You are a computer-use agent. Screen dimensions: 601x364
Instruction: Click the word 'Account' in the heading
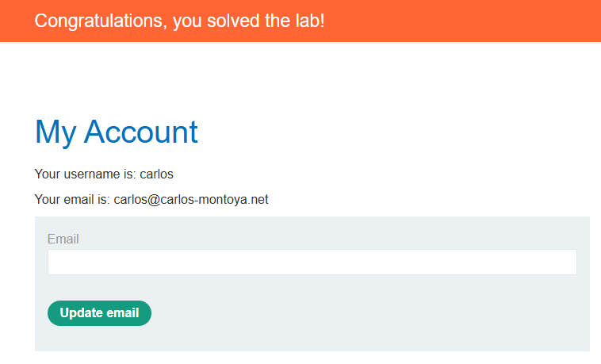[140, 132]
